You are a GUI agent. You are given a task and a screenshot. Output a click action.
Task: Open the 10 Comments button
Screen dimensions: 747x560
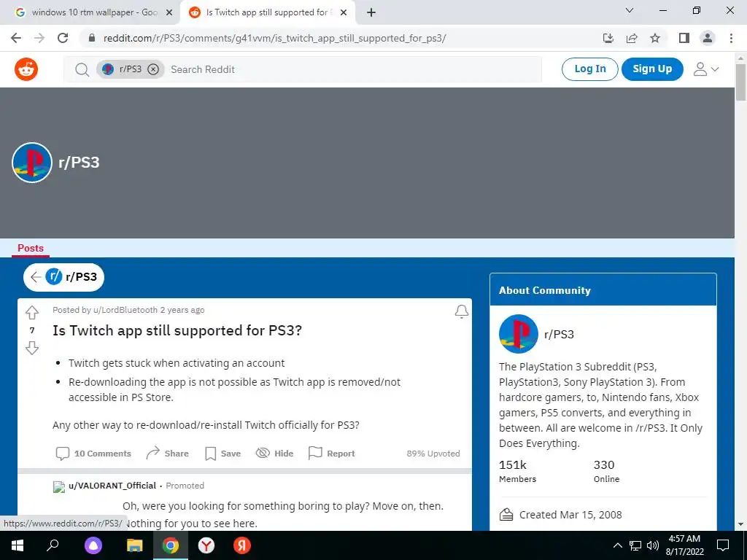93,454
